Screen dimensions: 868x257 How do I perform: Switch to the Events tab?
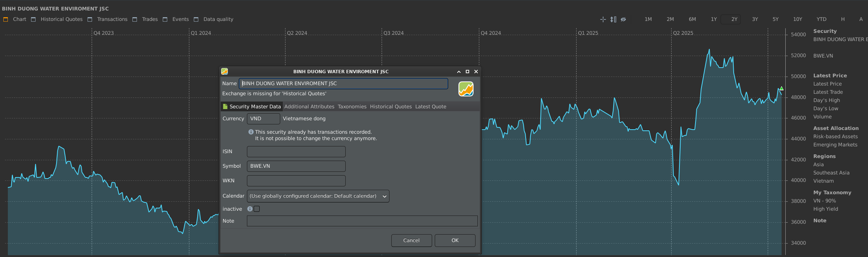pos(180,19)
